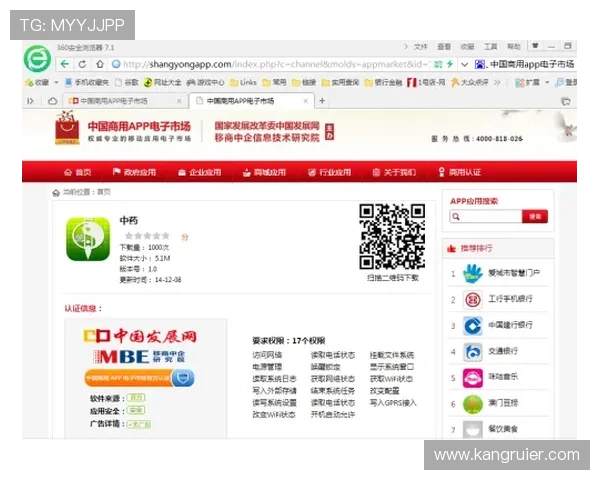Click the browser home icon
This screenshot has height=480, width=600.
pos(100,64)
